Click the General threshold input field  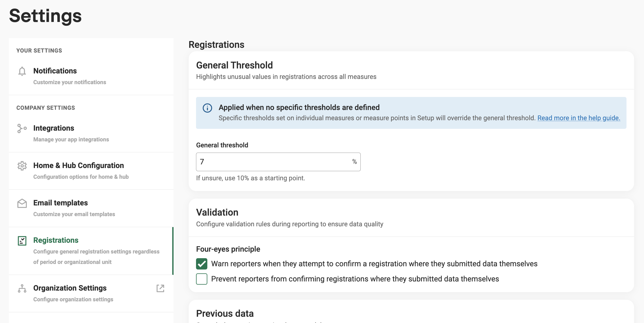[278, 162]
